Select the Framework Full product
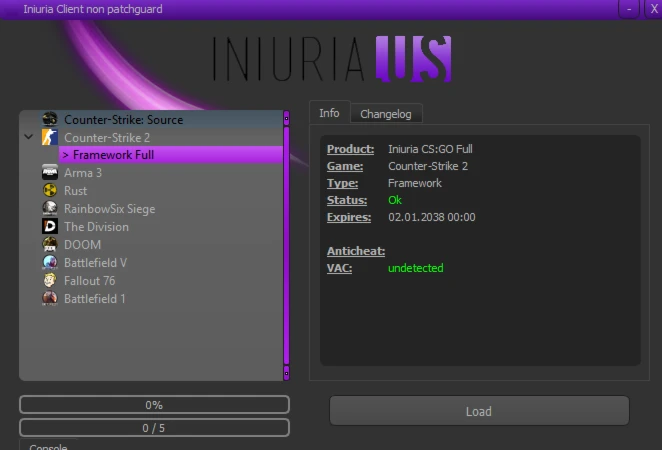 [x=171, y=155]
